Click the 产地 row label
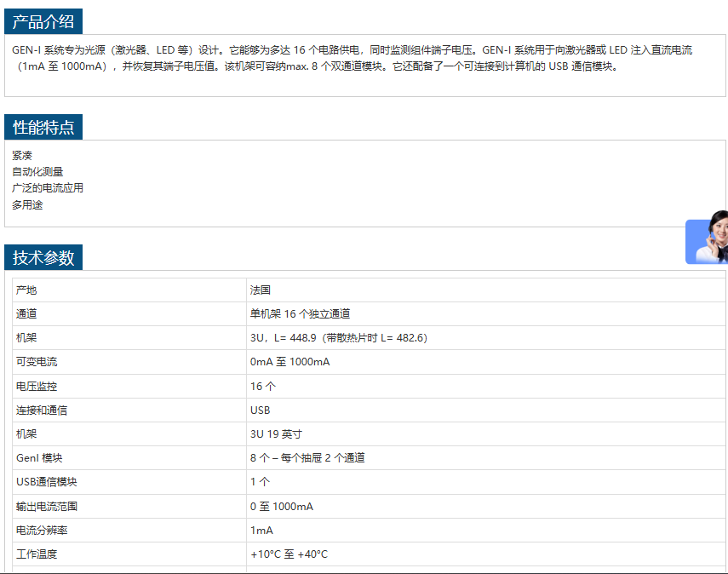This screenshot has width=728, height=574. 27,290
